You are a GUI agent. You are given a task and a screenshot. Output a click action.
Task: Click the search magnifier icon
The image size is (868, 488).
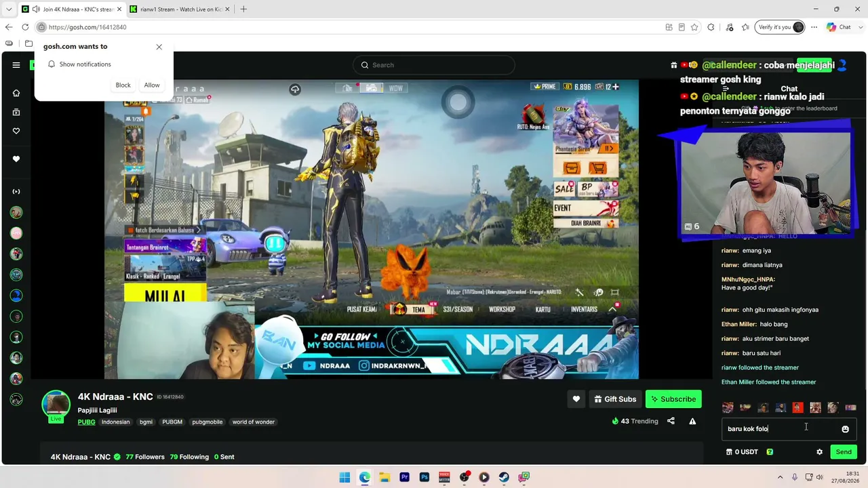[x=365, y=65]
